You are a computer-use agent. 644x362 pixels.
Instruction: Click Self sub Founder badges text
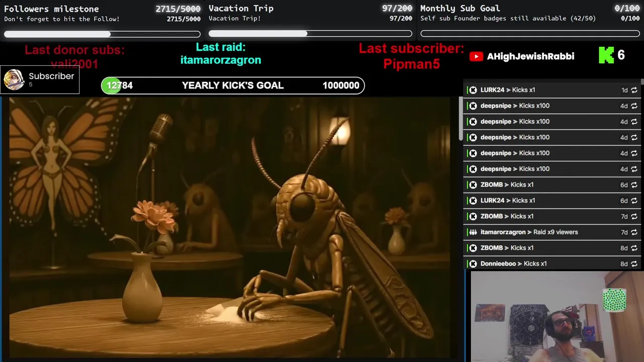(508, 19)
